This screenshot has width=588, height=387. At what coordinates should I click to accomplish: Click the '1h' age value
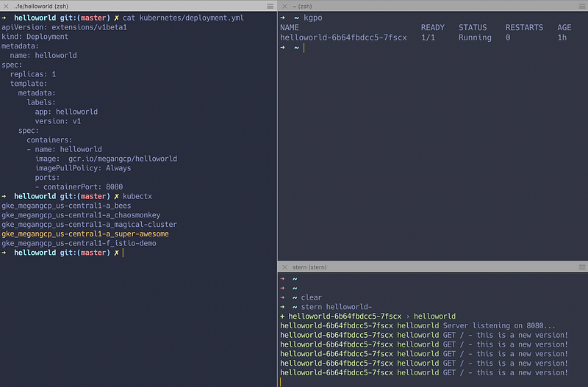coord(562,37)
